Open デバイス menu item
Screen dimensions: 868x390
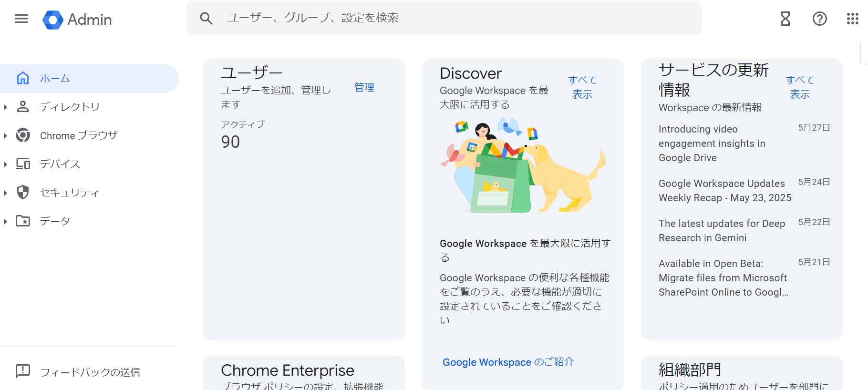[89, 164]
